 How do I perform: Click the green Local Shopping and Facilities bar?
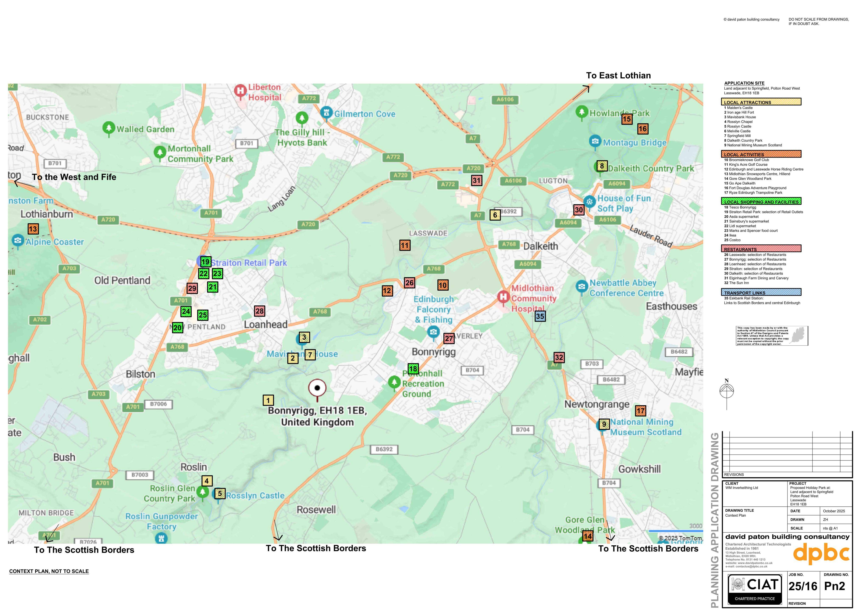[761, 201]
